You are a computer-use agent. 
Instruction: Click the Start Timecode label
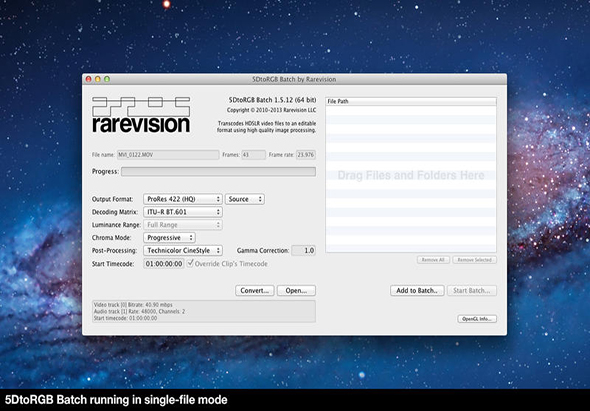pyautogui.click(x=113, y=264)
